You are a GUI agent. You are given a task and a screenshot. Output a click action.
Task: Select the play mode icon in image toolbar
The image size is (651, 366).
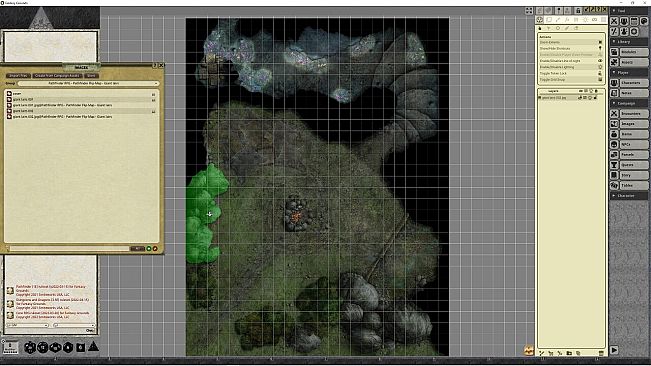540,20
